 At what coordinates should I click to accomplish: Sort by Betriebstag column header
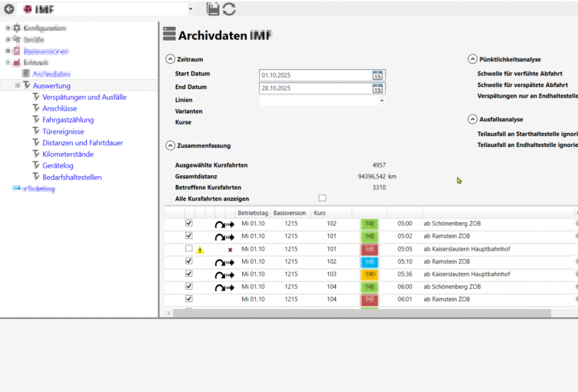tap(253, 211)
